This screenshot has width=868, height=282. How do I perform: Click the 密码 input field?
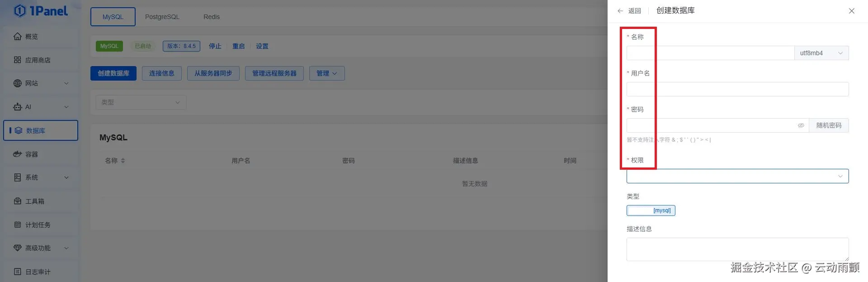coord(718,125)
